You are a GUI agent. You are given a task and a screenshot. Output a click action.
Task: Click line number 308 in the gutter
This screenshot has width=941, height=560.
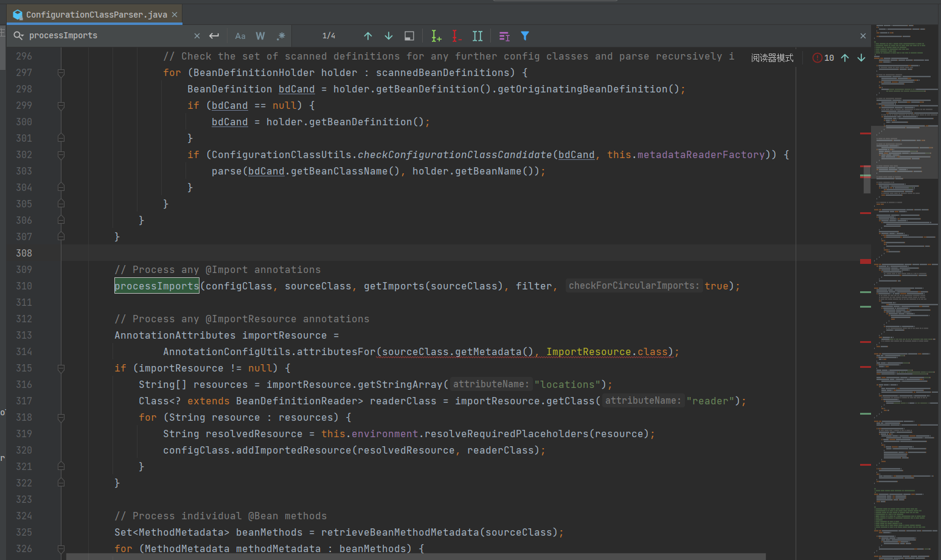[x=24, y=254]
